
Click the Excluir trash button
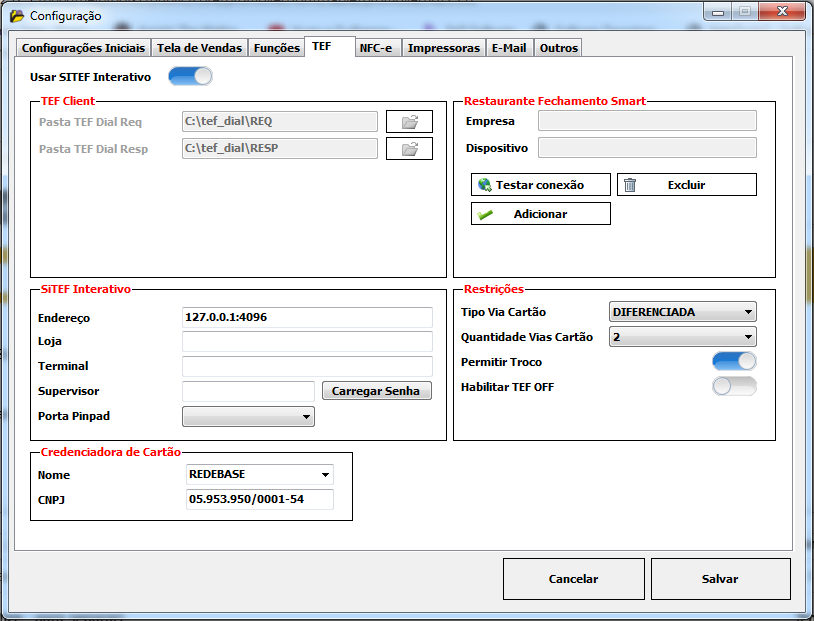point(686,185)
